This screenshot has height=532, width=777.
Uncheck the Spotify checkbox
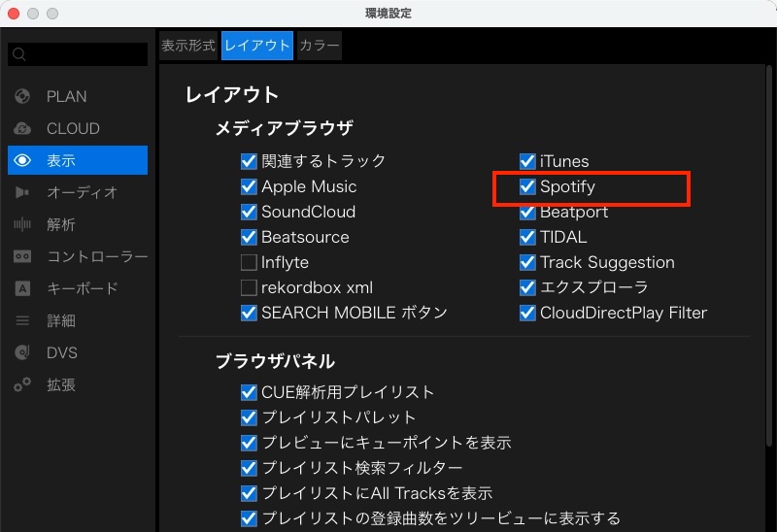pos(527,186)
